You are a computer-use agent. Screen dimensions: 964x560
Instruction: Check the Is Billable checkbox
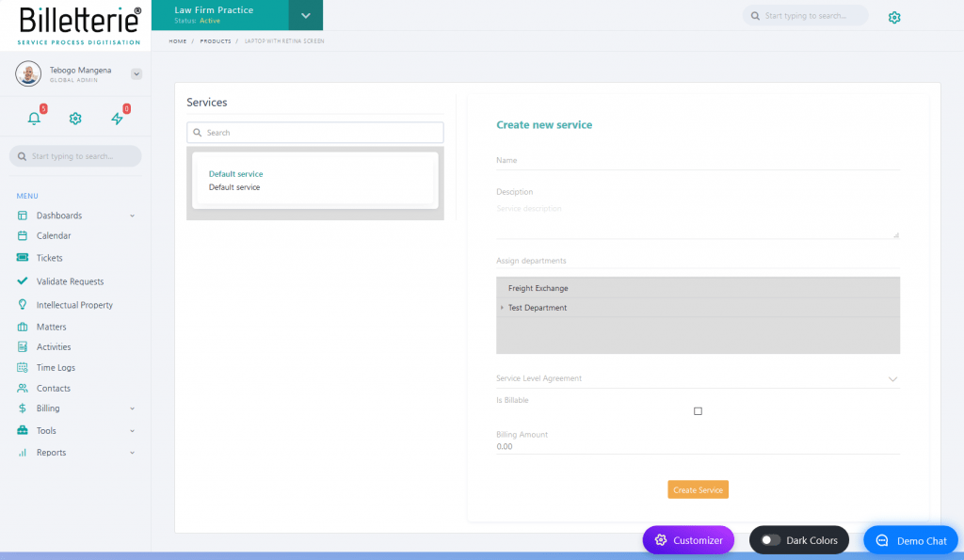pos(698,410)
